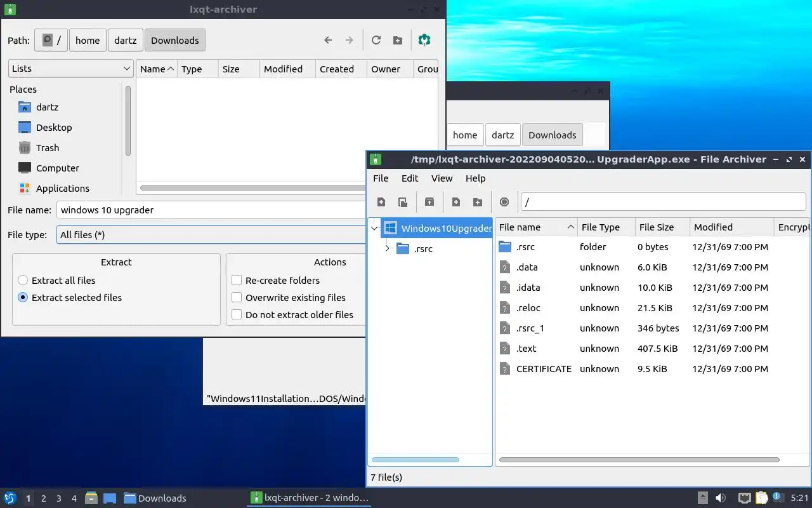Open the Edit menu in File Archiver
Screen dimensions: 812x508
(410, 178)
